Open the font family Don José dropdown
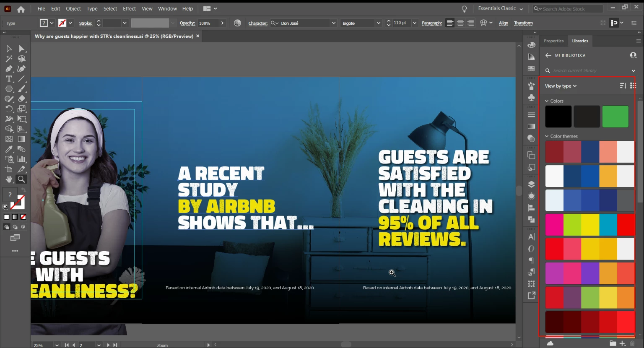The height and width of the screenshot is (348, 644). point(334,23)
